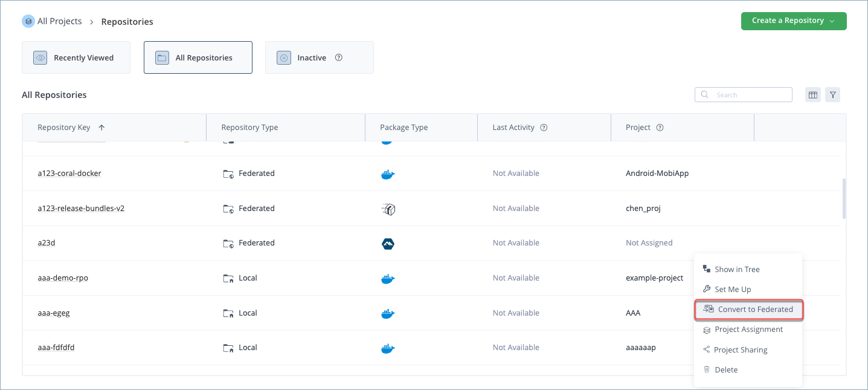
Task: Open the aaa-demo-rpo repository
Action: click(63, 278)
